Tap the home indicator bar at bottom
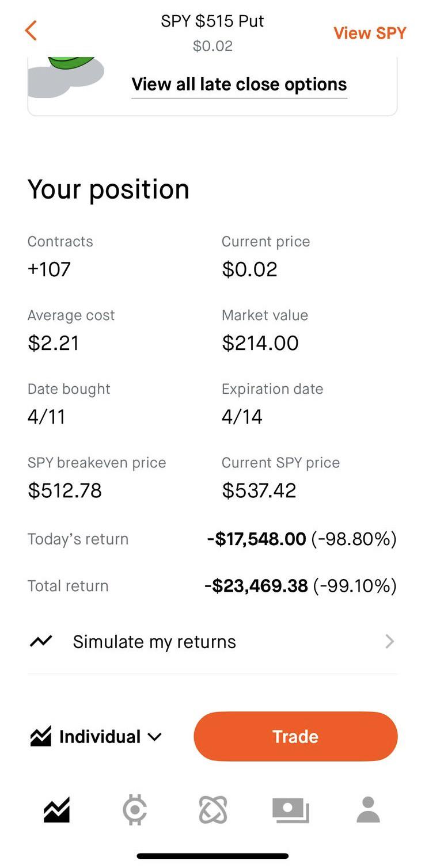The height and width of the screenshot is (868, 425). (x=212, y=856)
